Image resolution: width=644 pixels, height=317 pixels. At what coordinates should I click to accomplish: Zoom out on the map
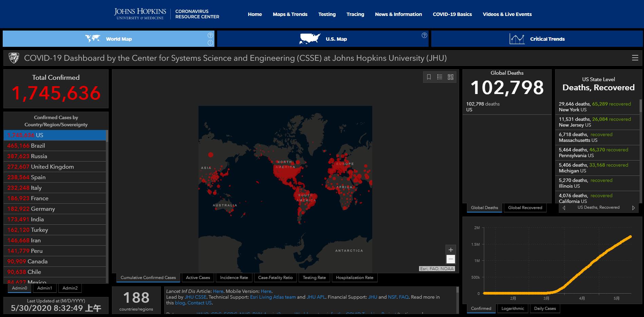click(451, 259)
